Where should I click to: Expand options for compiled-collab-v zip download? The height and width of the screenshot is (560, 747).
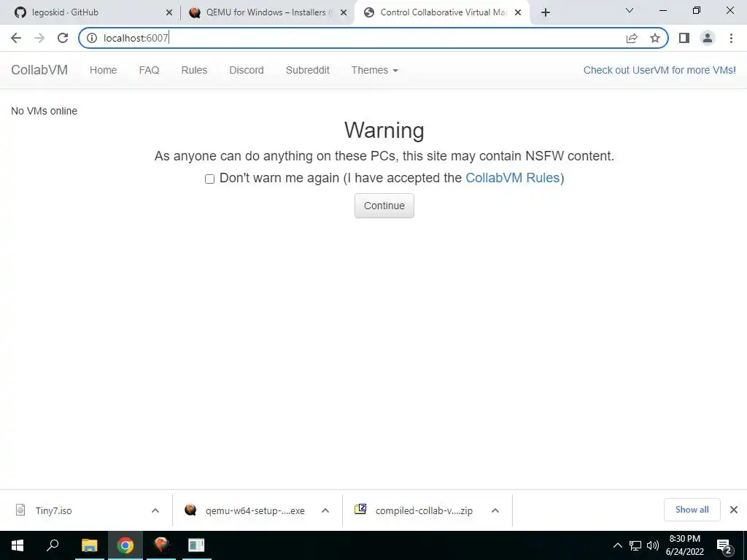pos(495,510)
